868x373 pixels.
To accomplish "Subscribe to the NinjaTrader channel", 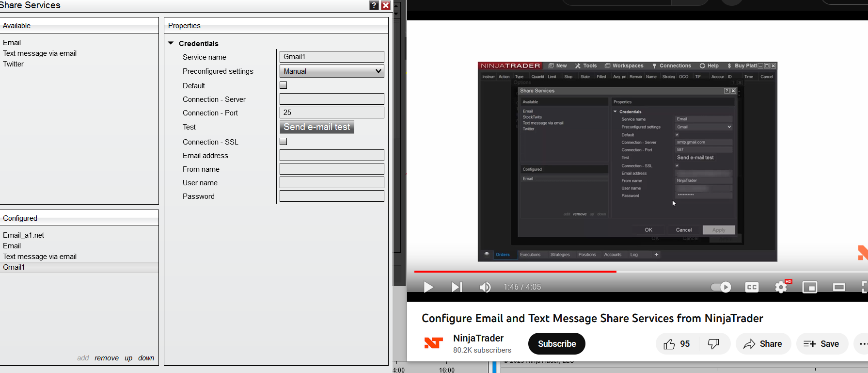I will click(557, 344).
